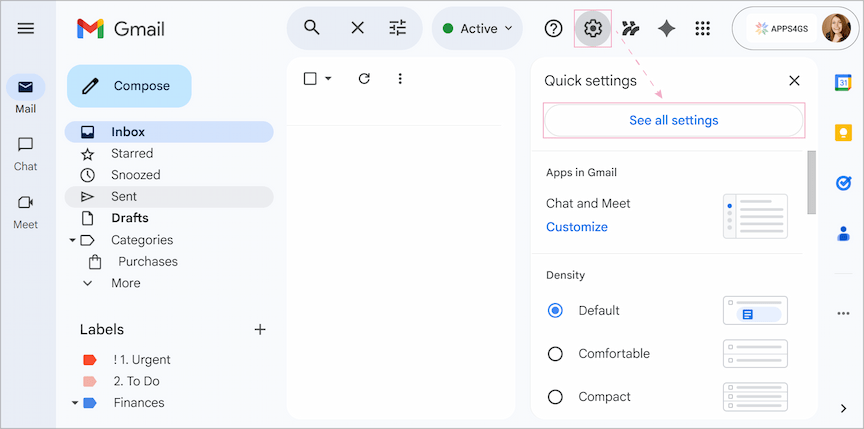The height and width of the screenshot is (429, 864).
Task: Switch to the Mail section
Action: 26,94
